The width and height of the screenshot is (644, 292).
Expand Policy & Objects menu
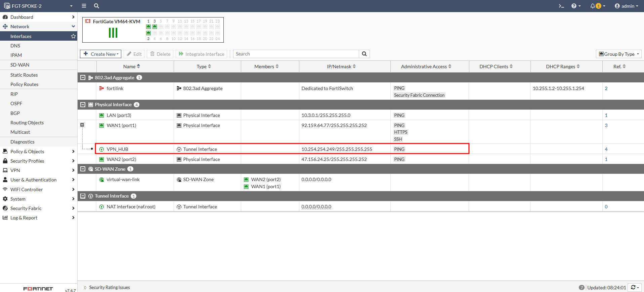(x=39, y=152)
